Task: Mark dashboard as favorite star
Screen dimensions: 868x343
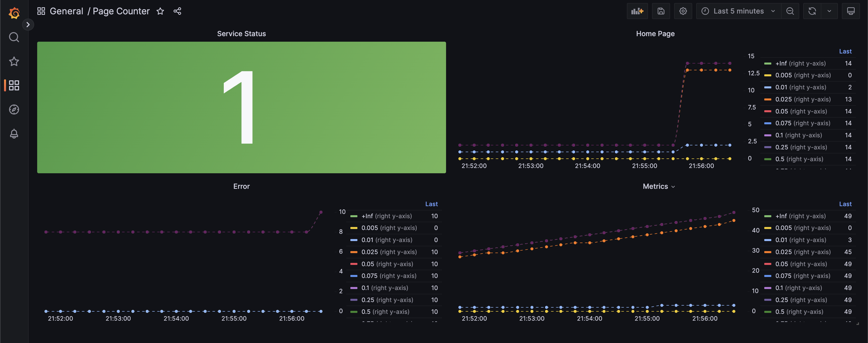Action: point(160,11)
